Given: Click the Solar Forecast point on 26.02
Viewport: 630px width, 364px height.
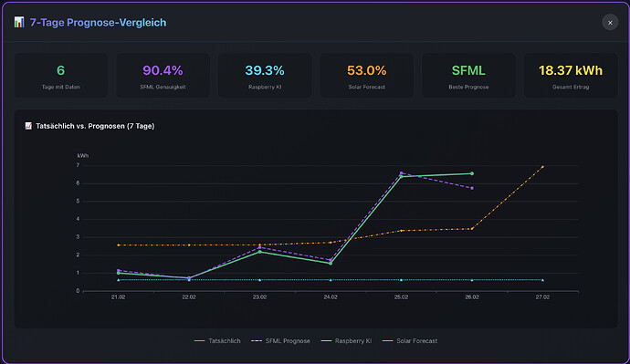Looking at the screenshot, I should click(472, 229).
